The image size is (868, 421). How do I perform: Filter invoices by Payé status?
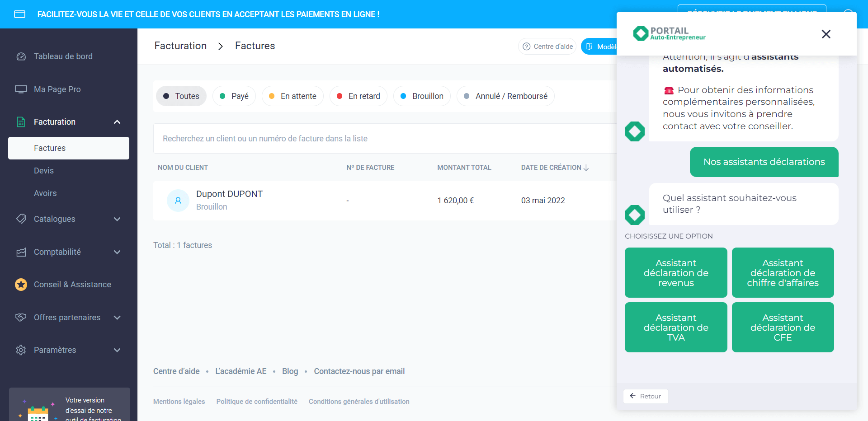point(234,96)
